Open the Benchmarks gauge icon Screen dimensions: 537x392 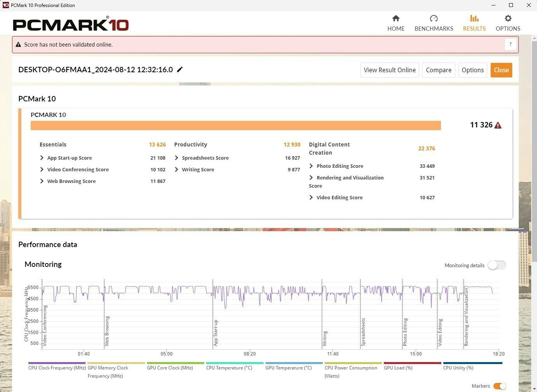tap(434, 18)
